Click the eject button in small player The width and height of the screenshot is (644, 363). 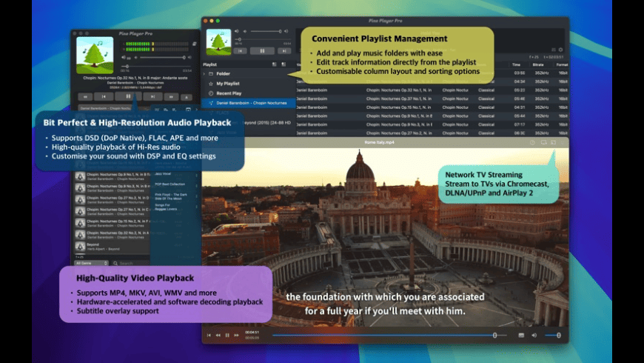187,98
